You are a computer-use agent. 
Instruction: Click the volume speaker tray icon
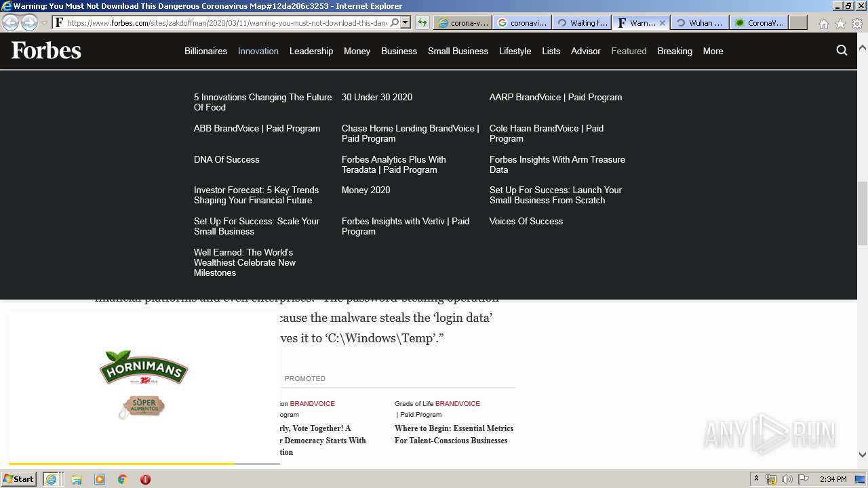pyautogui.click(x=787, y=479)
